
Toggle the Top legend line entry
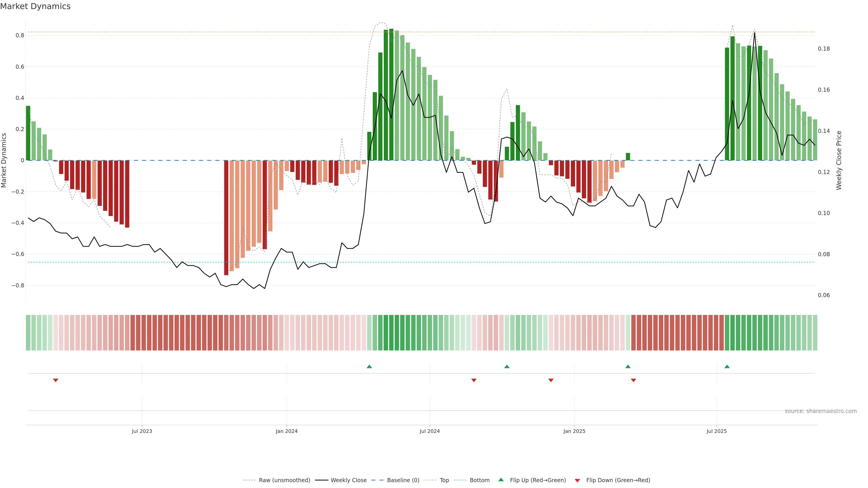click(x=444, y=480)
